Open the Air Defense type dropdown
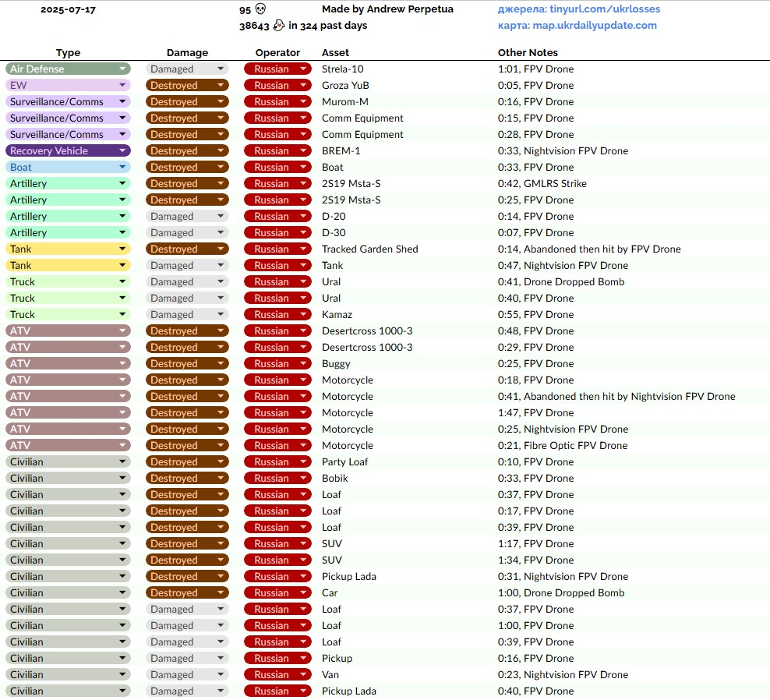 click(x=68, y=69)
